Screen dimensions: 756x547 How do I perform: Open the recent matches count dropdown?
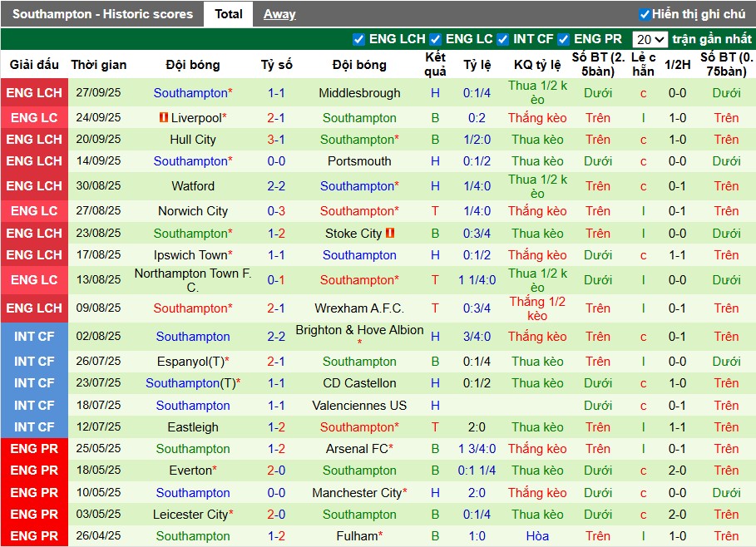tap(652, 38)
